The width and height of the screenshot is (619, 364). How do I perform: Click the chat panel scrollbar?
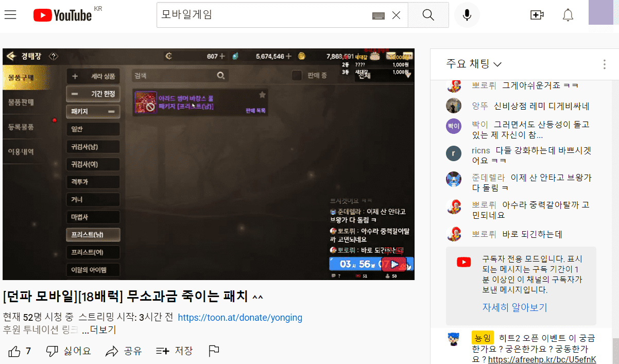[x=615, y=351]
